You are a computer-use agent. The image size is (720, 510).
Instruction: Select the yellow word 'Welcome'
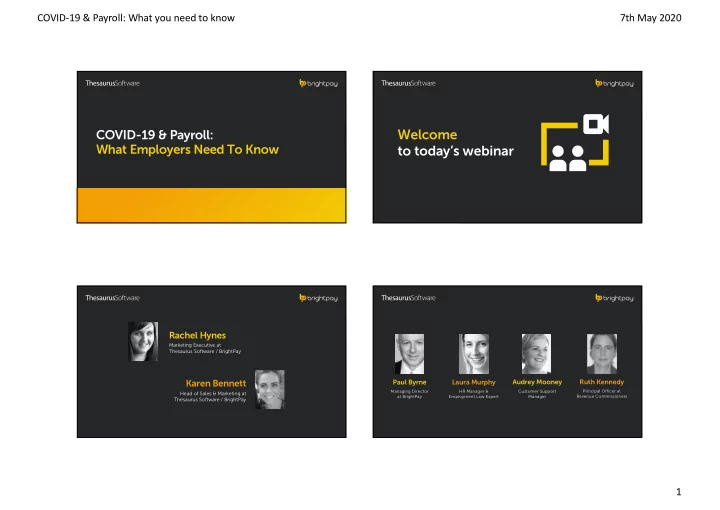tap(428, 135)
